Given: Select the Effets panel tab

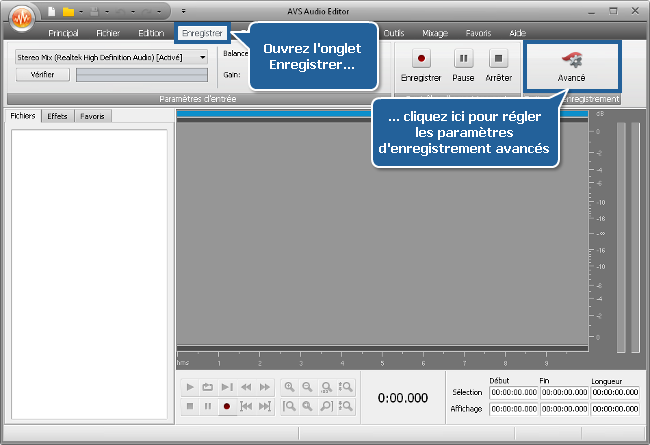Looking at the screenshot, I should (x=57, y=116).
